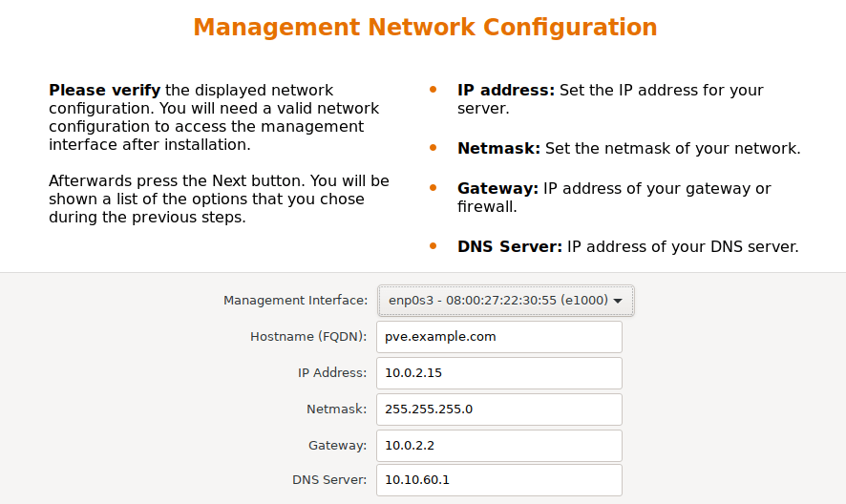846x504 pixels.
Task: Click the Management Network Configuration heading
Action: click(x=425, y=27)
